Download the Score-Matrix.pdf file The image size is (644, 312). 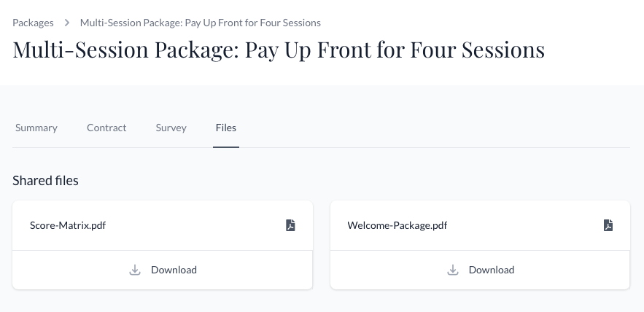pyautogui.click(x=163, y=270)
